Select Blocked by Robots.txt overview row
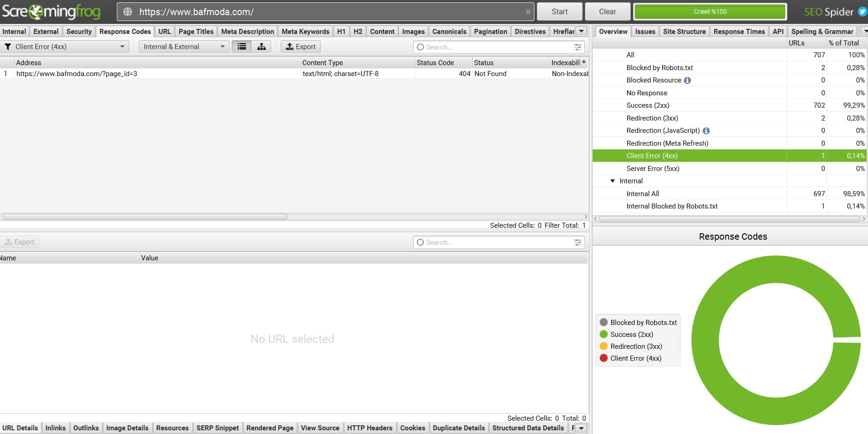 coord(729,68)
